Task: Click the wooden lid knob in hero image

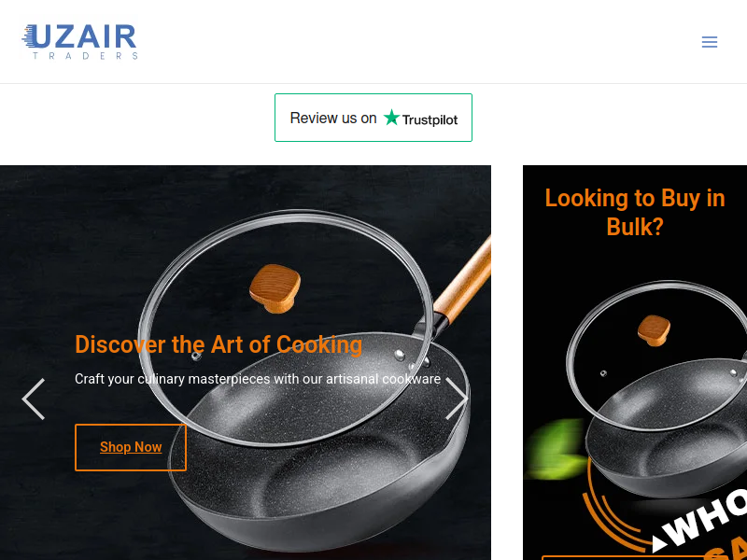Action: (x=275, y=288)
